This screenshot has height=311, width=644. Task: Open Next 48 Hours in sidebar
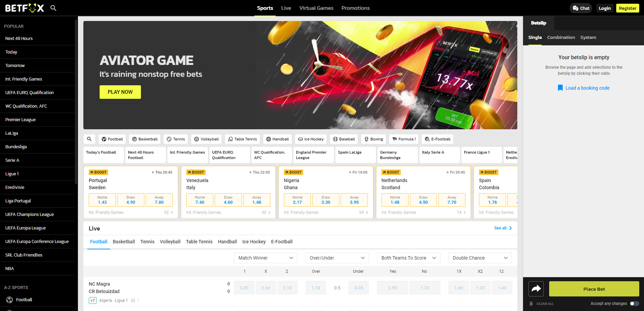pyautogui.click(x=37, y=39)
